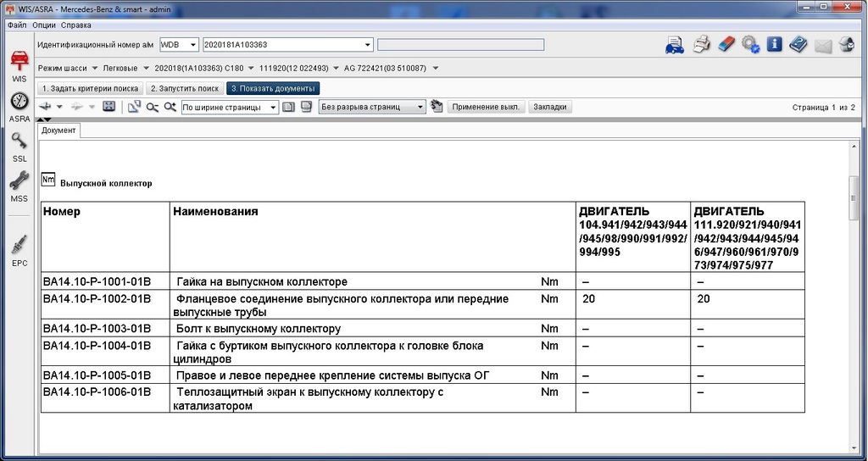868x461 pixels.
Task: Click the greyed envelope mail icon
Action: click(x=823, y=45)
